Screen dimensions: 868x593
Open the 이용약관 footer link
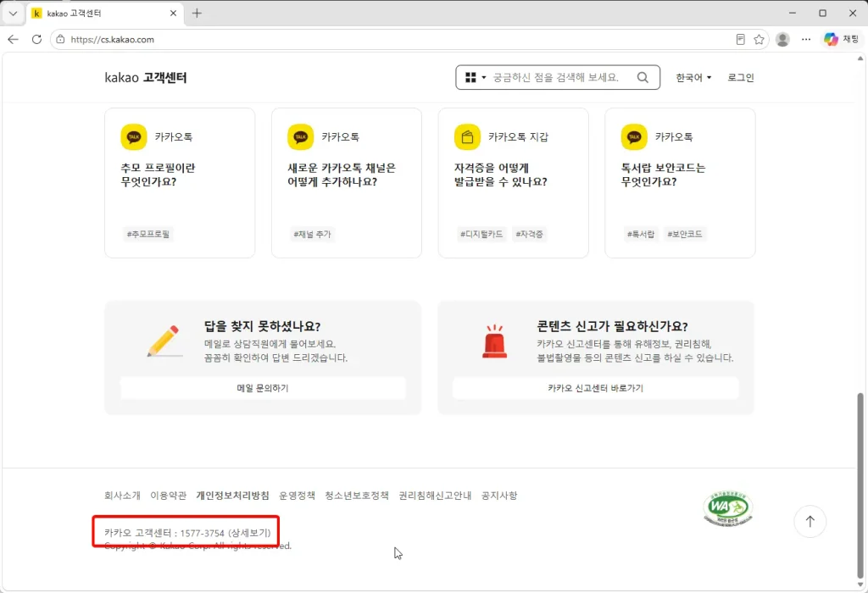tap(169, 495)
